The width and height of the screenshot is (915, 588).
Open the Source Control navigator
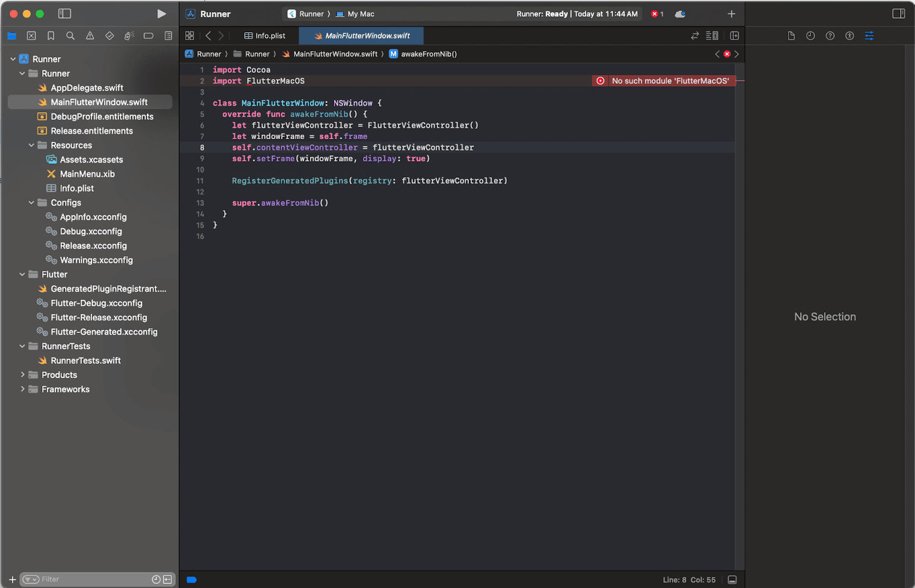[x=31, y=36]
